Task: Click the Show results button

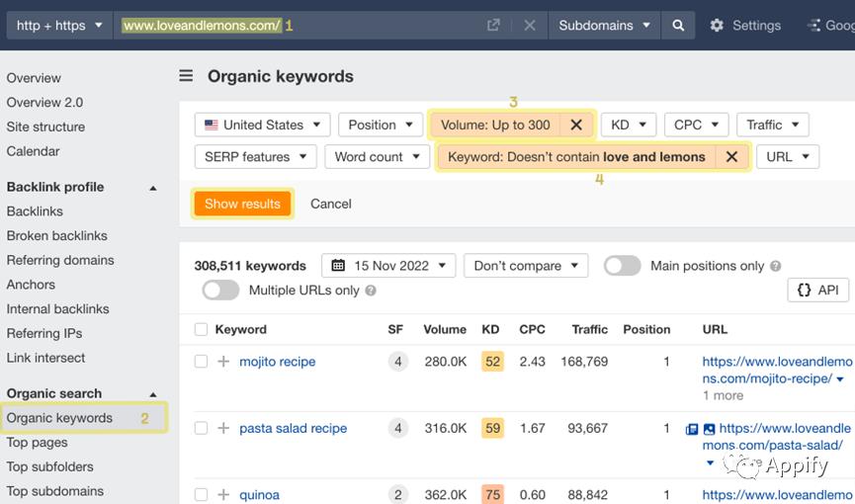Action: pos(242,204)
